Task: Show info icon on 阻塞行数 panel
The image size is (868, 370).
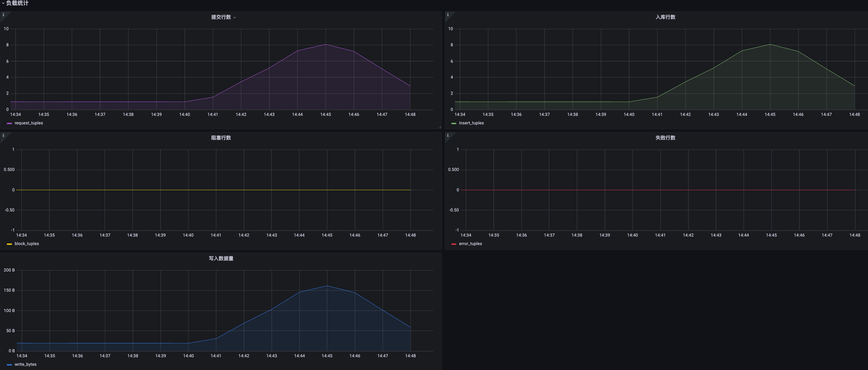Action: (3, 135)
